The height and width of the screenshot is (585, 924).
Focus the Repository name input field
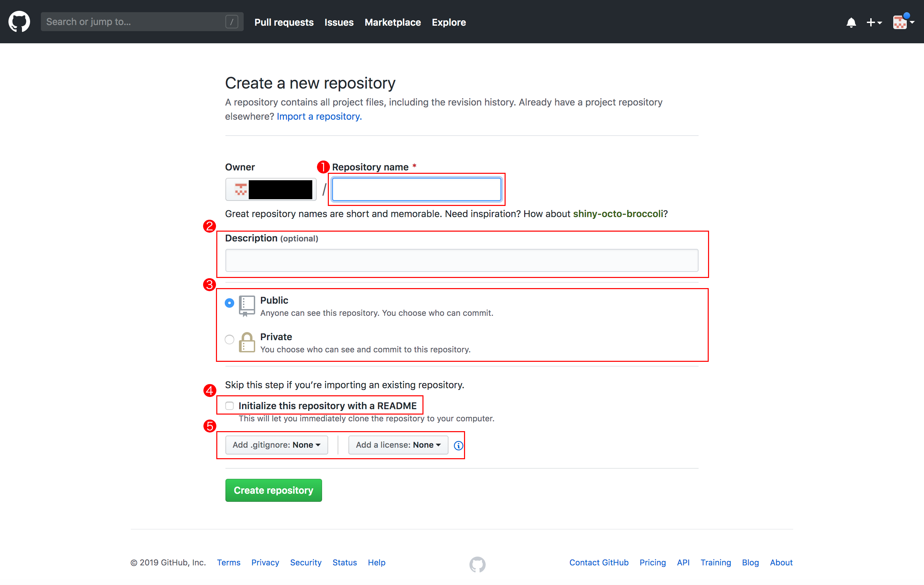click(x=416, y=189)
